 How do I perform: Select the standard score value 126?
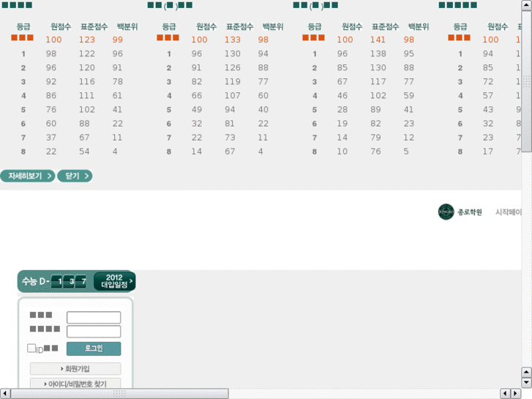coord(233,67)
